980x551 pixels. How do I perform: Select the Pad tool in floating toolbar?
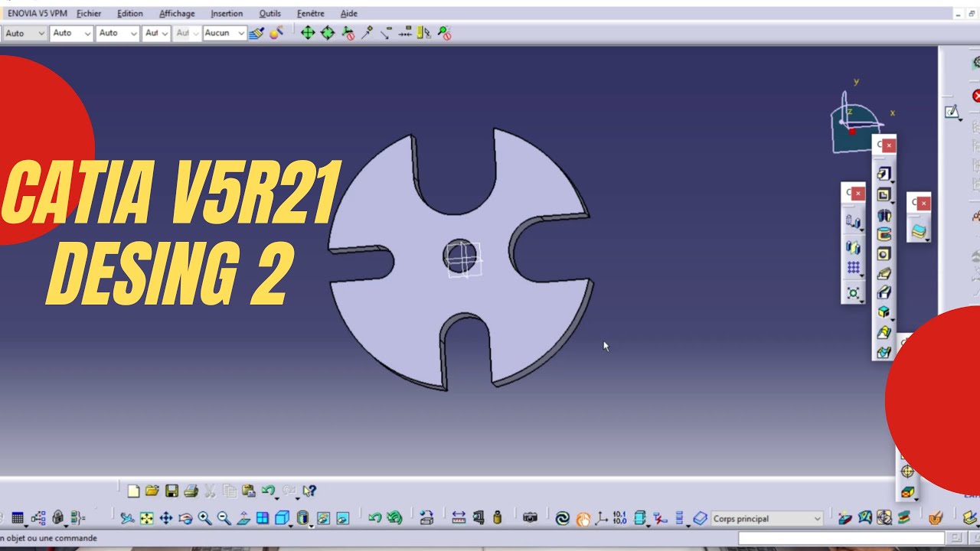tap(884, 174)
